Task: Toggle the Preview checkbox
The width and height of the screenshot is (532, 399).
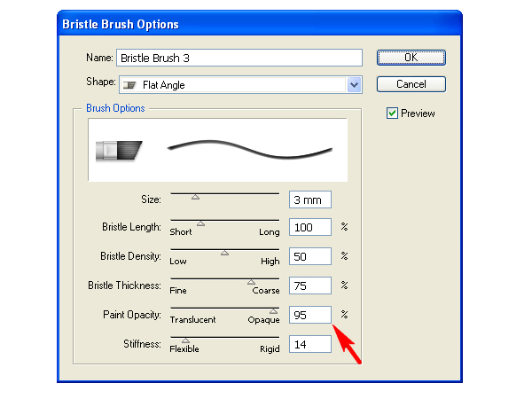Action: pos(392,113)
